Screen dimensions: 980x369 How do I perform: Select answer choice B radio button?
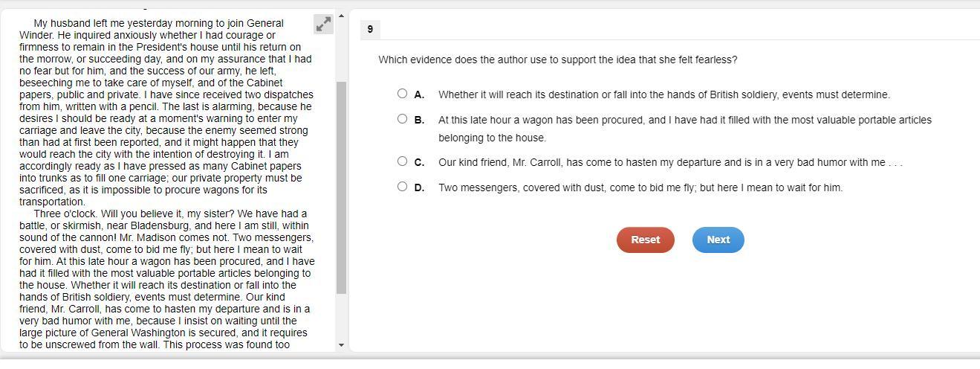pos(402,119)
